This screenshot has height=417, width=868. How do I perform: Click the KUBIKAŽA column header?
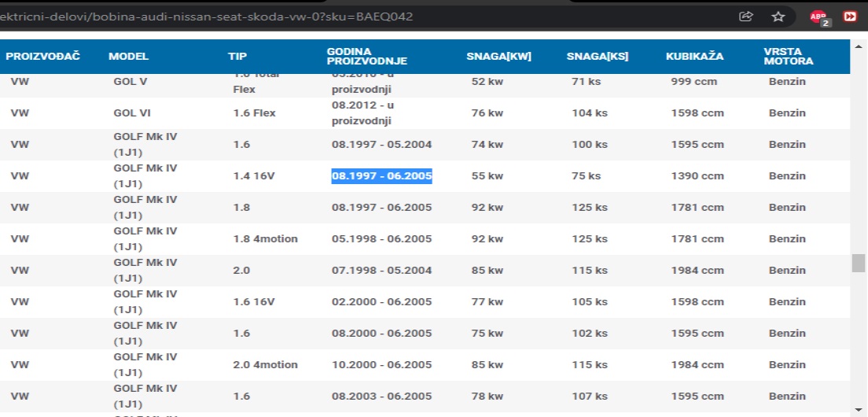(x=694, y=57)
